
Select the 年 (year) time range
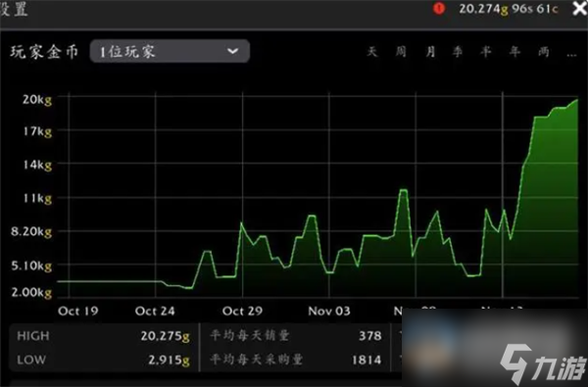coord(514,51)
